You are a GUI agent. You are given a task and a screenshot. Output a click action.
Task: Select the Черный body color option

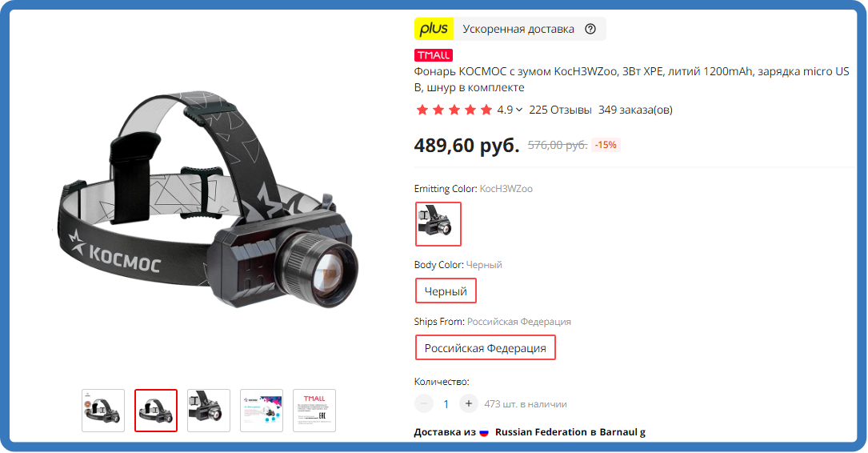[x=446, y=291]
